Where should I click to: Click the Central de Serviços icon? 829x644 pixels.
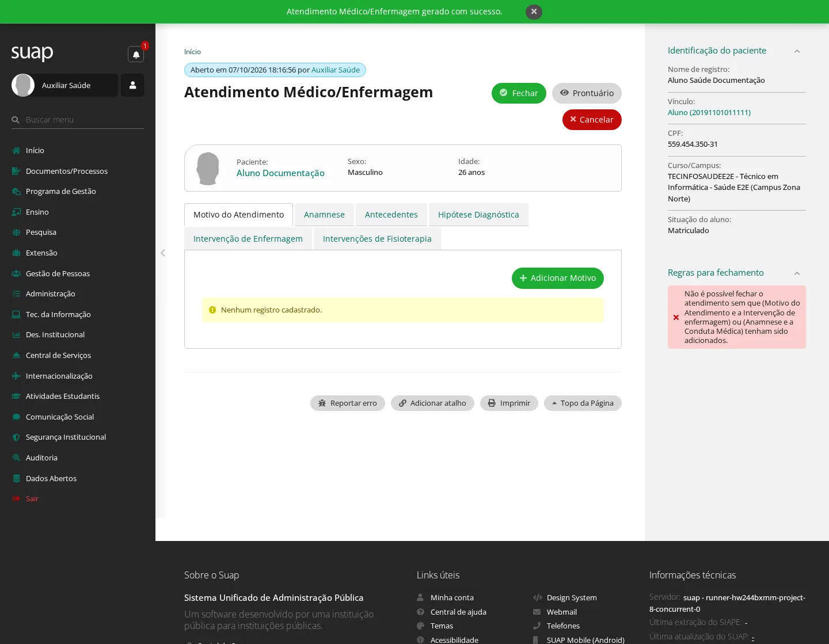click(16, 355)
